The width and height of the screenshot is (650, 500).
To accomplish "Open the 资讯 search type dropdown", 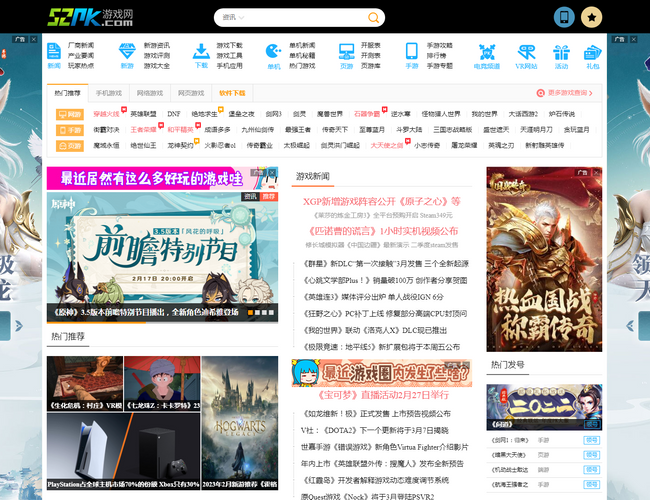I will point(233,17).
